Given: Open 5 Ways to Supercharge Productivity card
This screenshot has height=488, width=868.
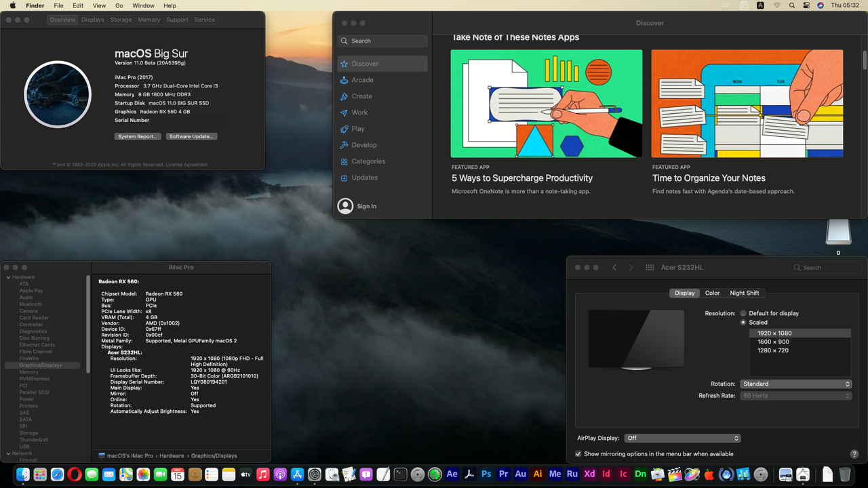Looking at the screenshot, I should pos(547,123).
